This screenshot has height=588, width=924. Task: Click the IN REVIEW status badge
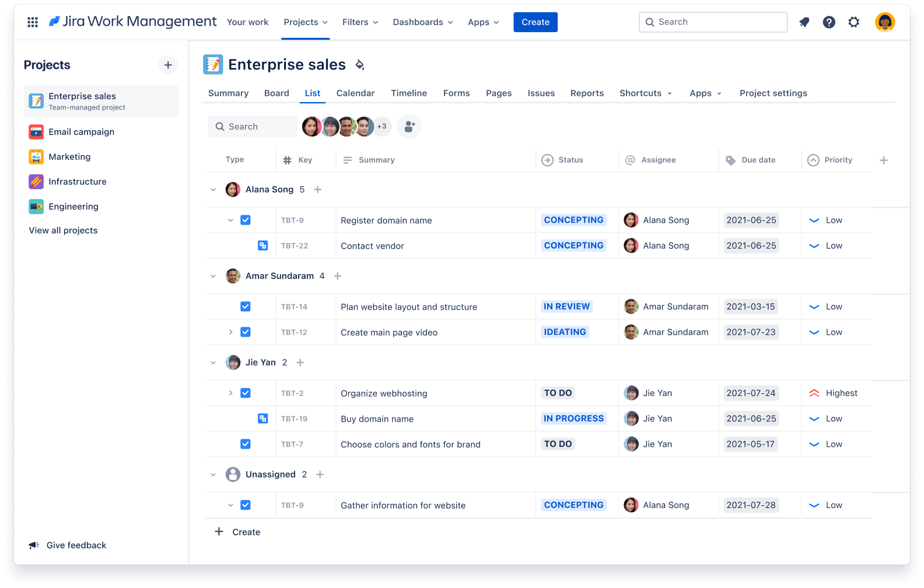[566, 306]
